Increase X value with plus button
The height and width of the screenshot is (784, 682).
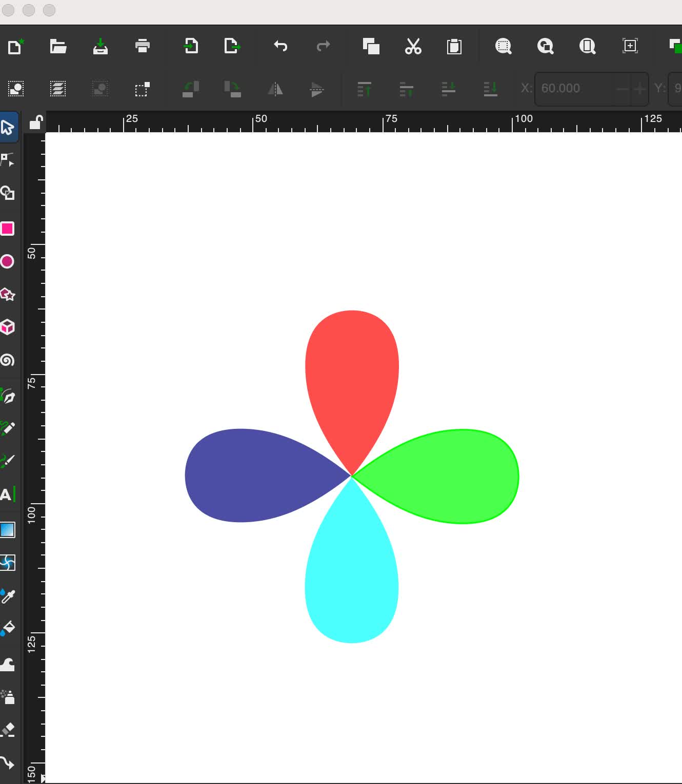639,89
